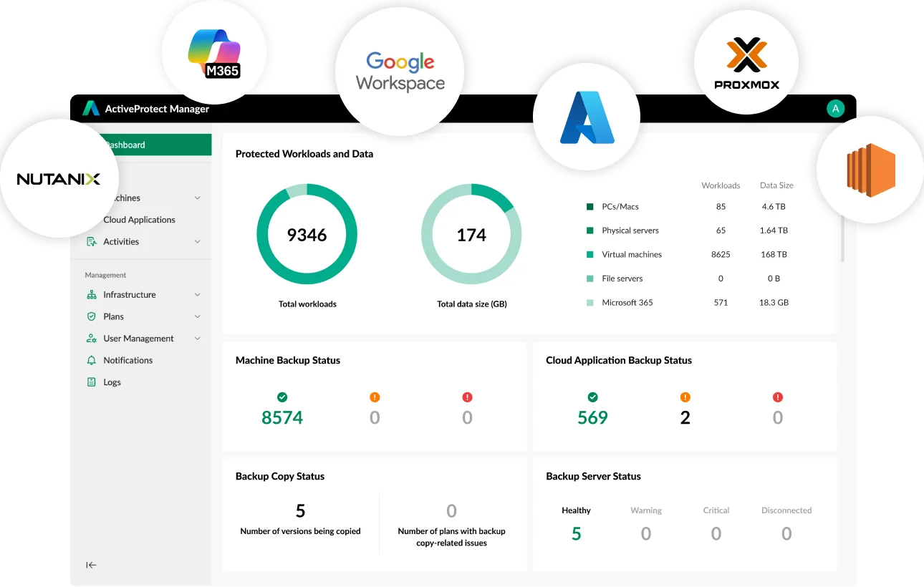Open the user avatar "A" menu

835,108
